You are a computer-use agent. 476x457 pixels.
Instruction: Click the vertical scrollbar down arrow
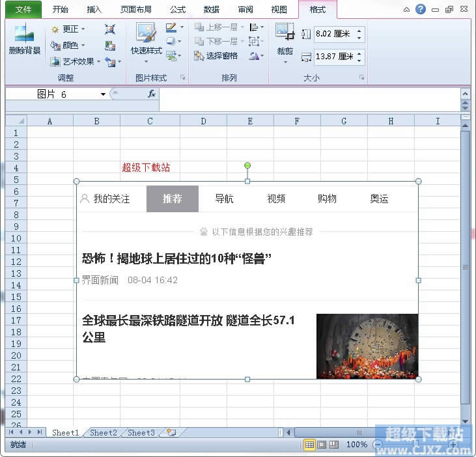(x=465, y=421)
